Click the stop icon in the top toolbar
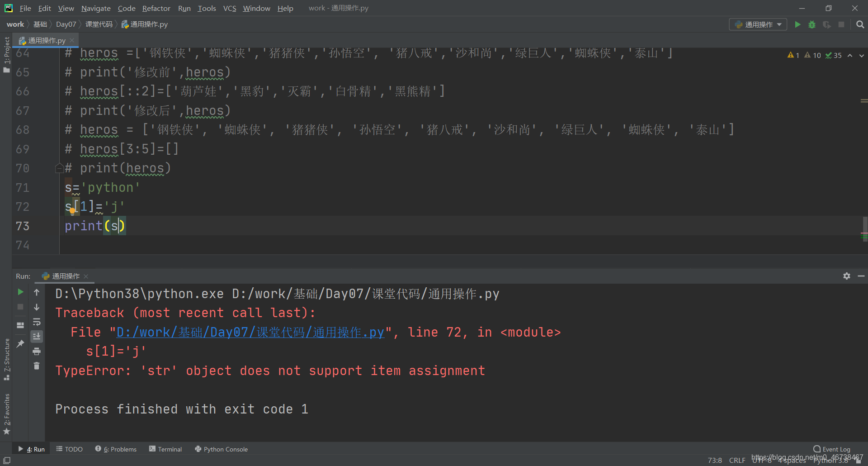 (841, 24)
